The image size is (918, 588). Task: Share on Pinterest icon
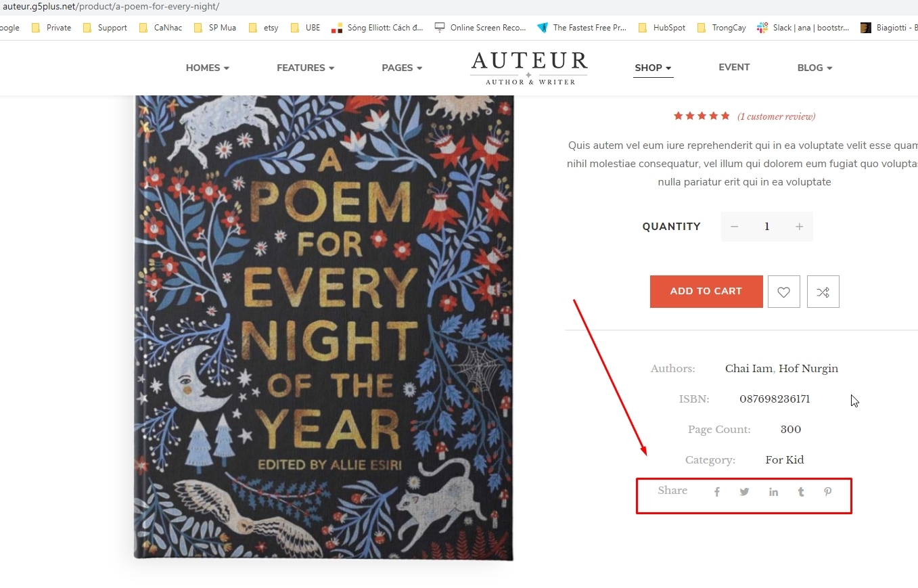(x=827, y=492)
